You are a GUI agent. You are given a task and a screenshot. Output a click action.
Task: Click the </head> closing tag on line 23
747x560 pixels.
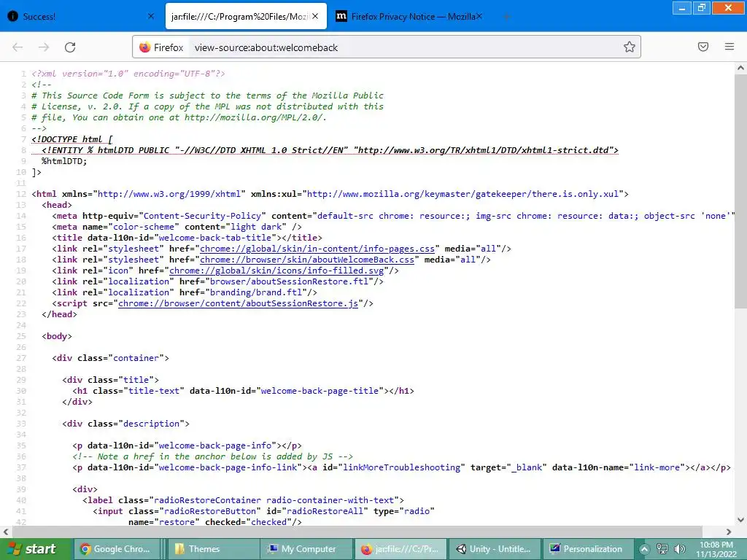(59, 314)
